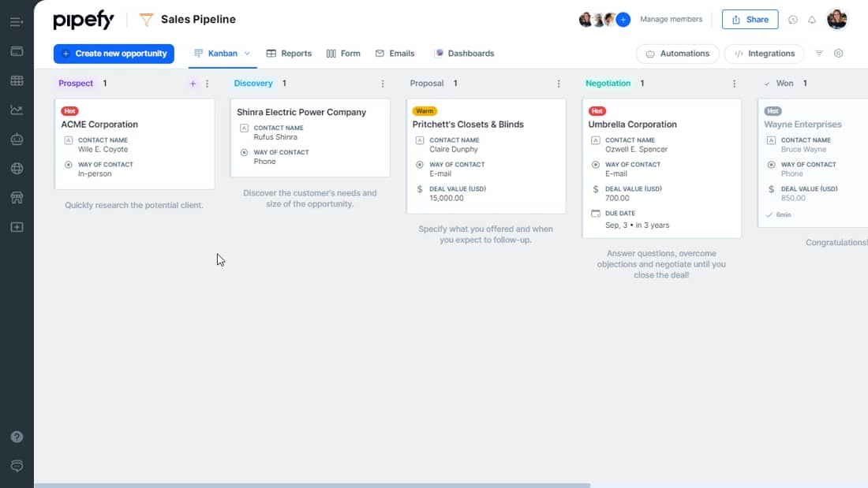The width and height of the screenshot is (868, 488).
Task: Open the Automations button
Action: [x=678, y=54]
